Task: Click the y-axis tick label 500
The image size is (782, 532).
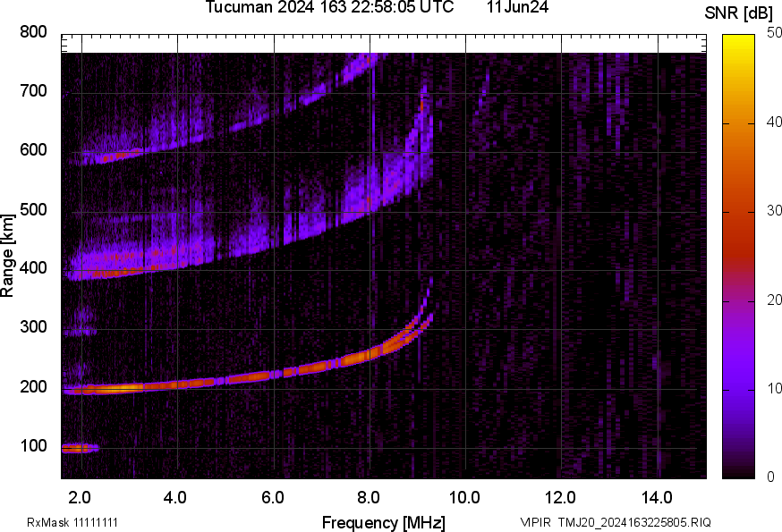Action: tap(33, 209)
